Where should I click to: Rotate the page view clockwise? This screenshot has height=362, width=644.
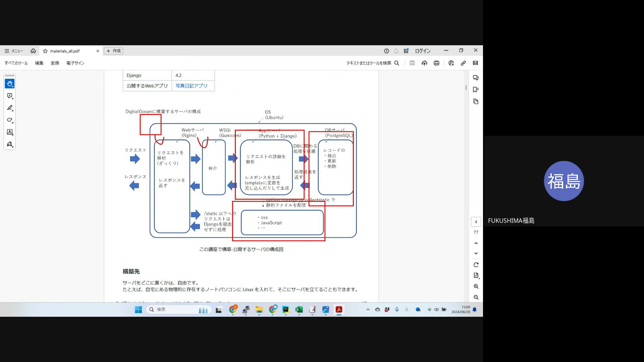[x=476, y=265]
